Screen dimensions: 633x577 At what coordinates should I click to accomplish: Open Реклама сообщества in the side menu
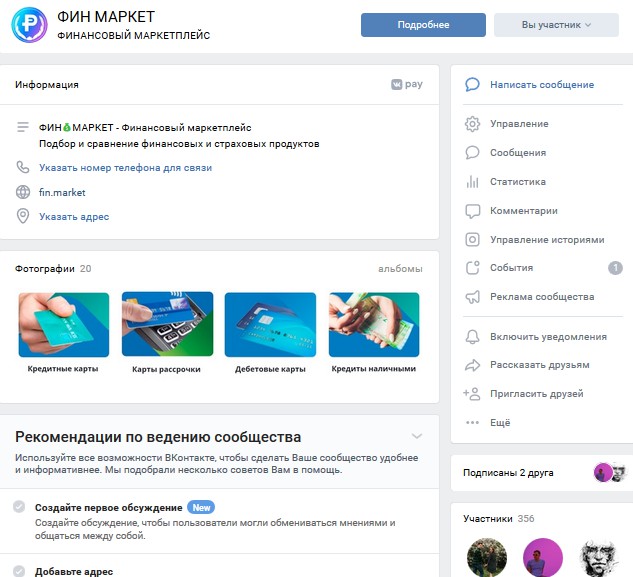pos(542,297)
